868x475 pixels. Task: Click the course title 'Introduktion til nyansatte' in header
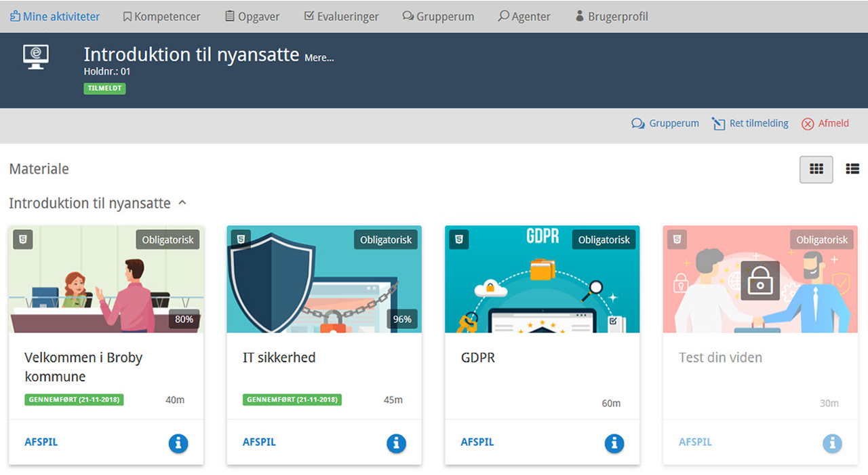click(191, 54)
